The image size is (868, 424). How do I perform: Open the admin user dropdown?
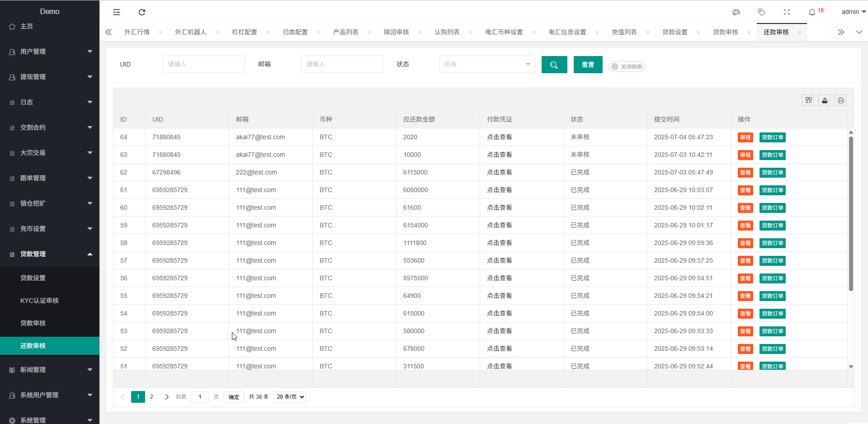(853, 12)
